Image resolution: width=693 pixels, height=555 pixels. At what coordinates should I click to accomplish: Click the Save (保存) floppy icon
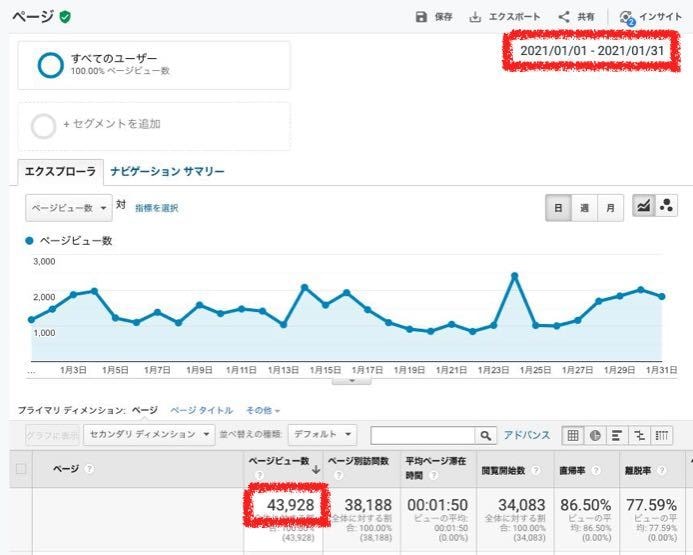(x=421, y=17)
